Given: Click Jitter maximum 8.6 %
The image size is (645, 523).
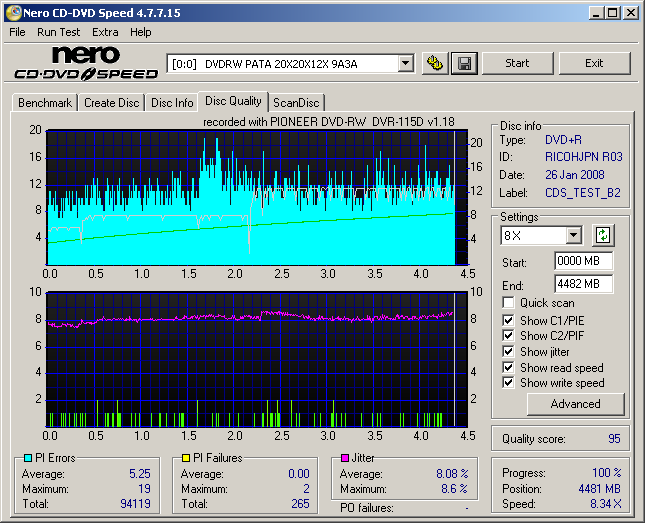Looking at the screenshot, I should pyautogui.click(x=455, y=489).
